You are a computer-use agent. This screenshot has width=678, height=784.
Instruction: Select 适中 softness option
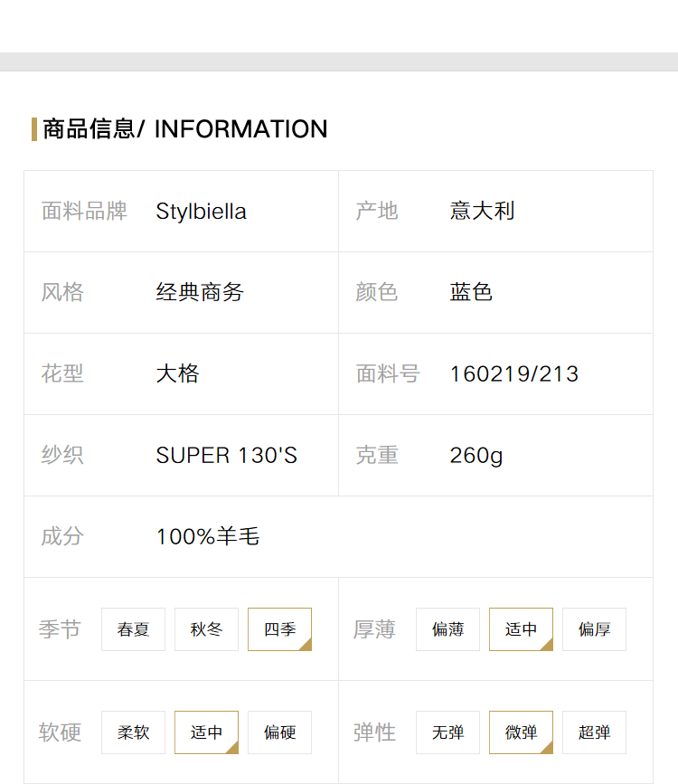(x=206, y=732)
